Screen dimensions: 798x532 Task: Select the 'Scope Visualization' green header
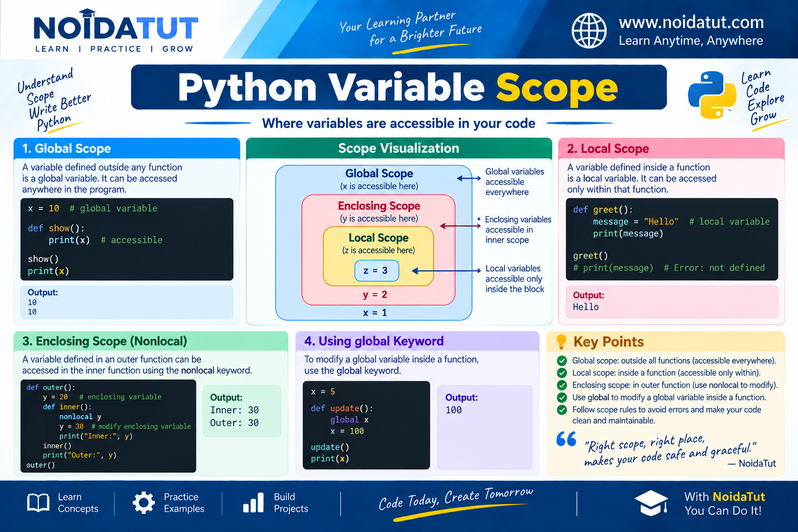point(399,149)
